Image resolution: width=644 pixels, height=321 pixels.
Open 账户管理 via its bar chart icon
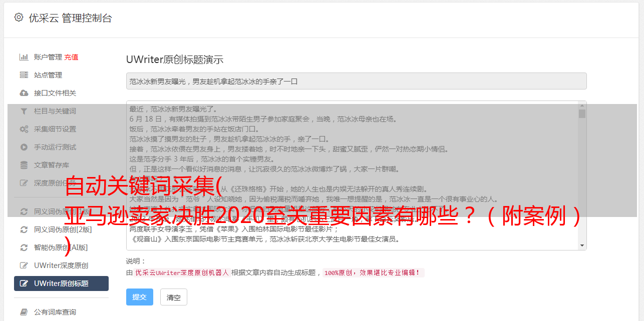(x=24, y=57)
